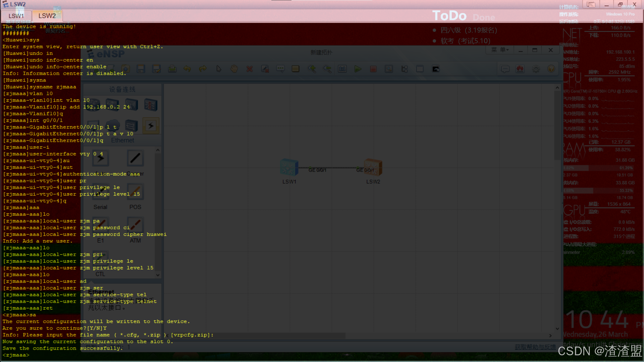
Task: Pick the E1 cable in eNSP palette
Action: [101, 225]
